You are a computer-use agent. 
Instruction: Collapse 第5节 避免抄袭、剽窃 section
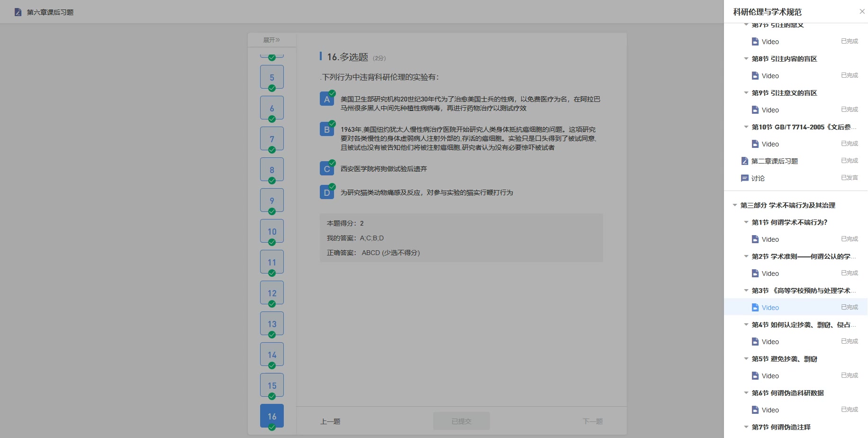[x=746, y=359]
